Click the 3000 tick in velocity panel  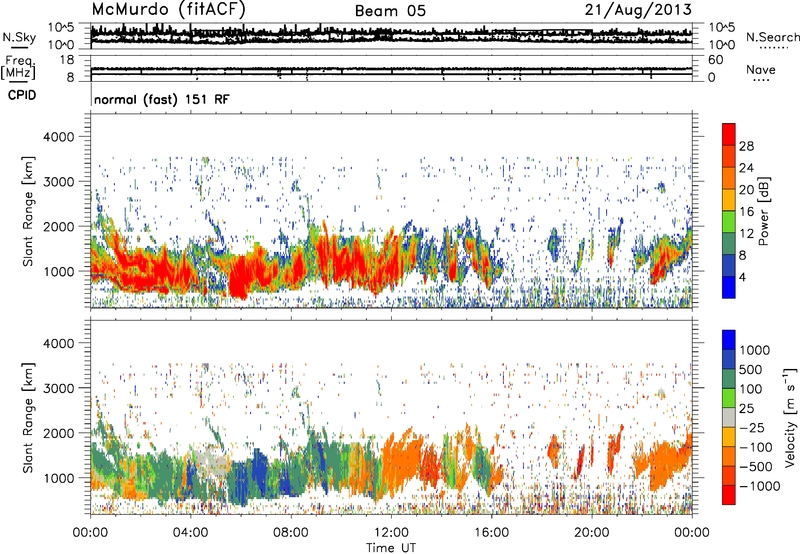pos(58,388)
